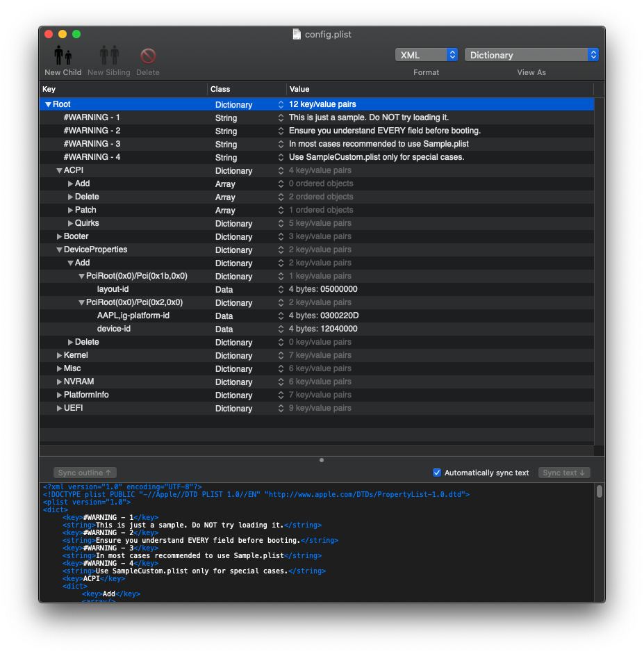Viewport: 644px width, 654px height.
Task: Change class stepper for device-id row
Action: click(x=281, y=329)
